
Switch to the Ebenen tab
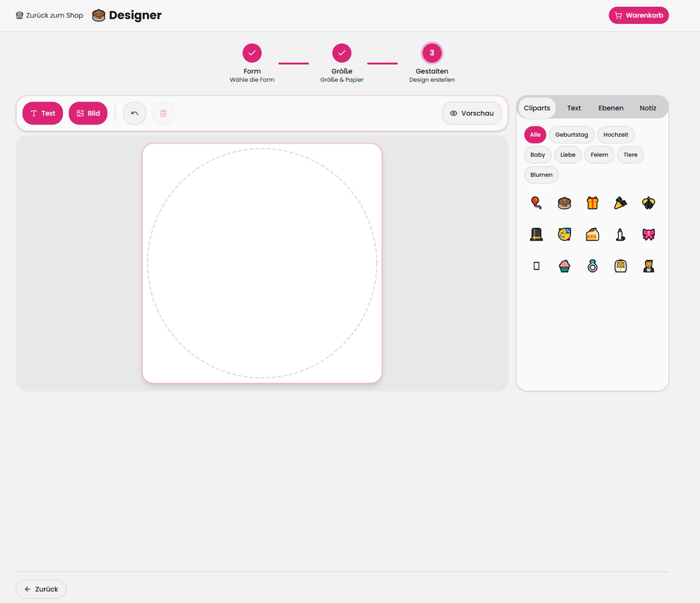[610, 108]
